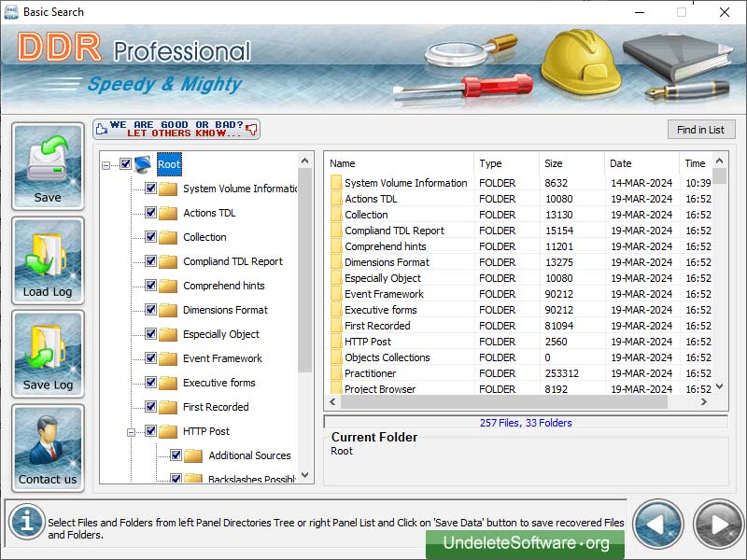
Task: Uncheck the HTTP Post checkbox
Action: coord(150,431)
